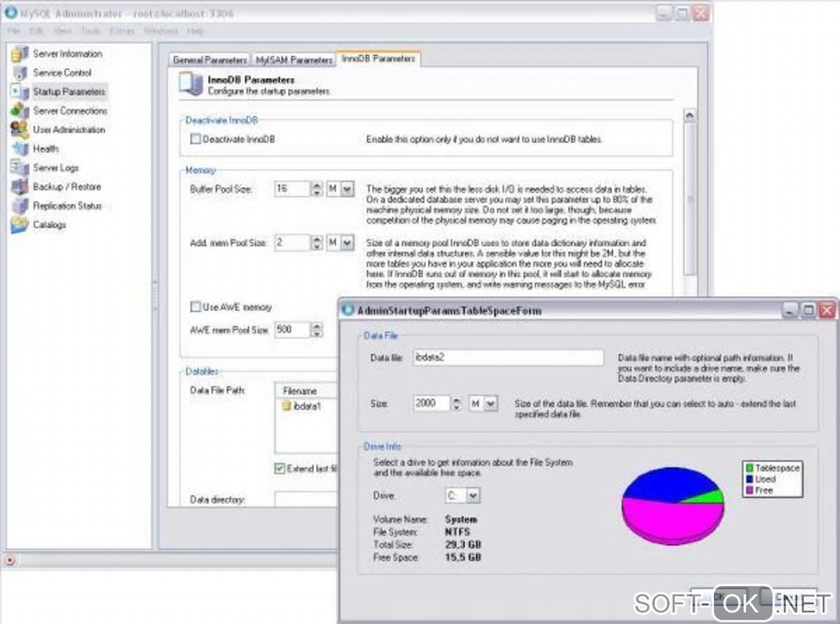
Task: Select the Startup Parameters icon
Action: tap(20, 91)
